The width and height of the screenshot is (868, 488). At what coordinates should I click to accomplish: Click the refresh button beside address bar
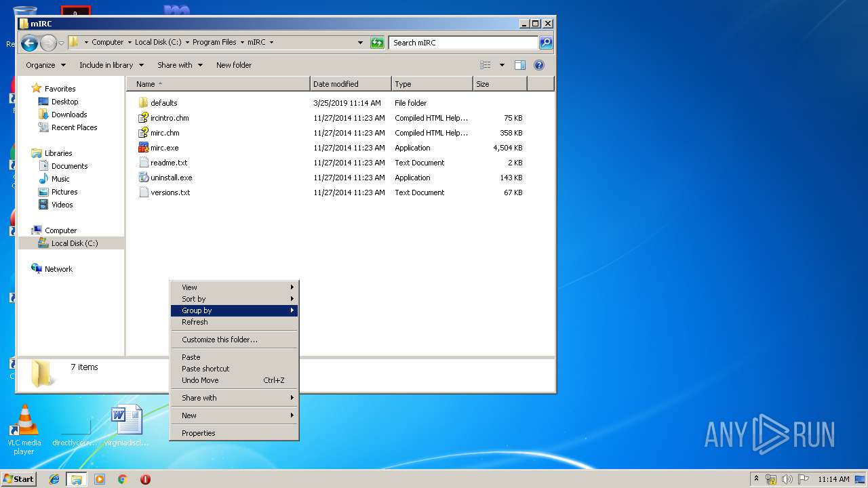click(x=377, y=43)
